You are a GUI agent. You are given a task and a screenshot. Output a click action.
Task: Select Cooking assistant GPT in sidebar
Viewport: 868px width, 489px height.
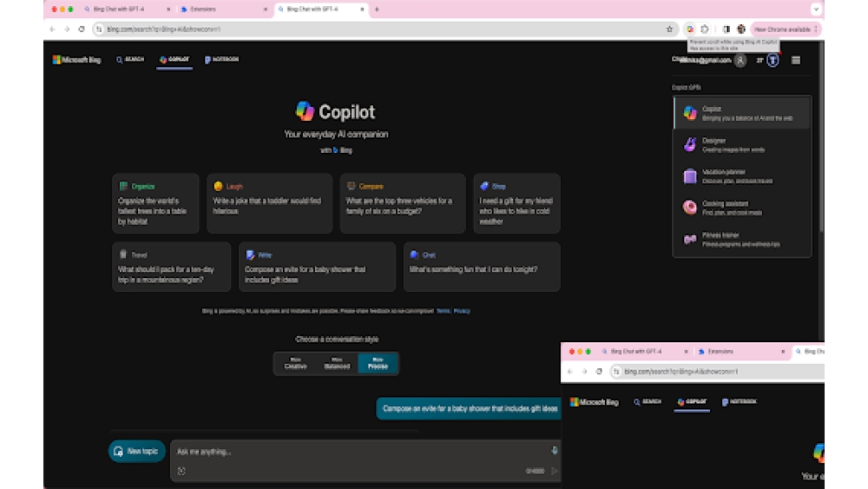pyautogui.click(x=742, y=208)
